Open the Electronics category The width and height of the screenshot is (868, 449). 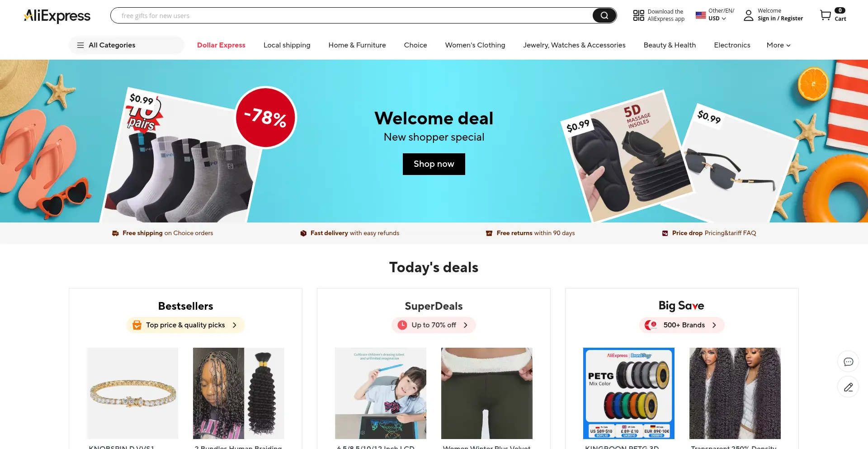(x=732, y=45)
